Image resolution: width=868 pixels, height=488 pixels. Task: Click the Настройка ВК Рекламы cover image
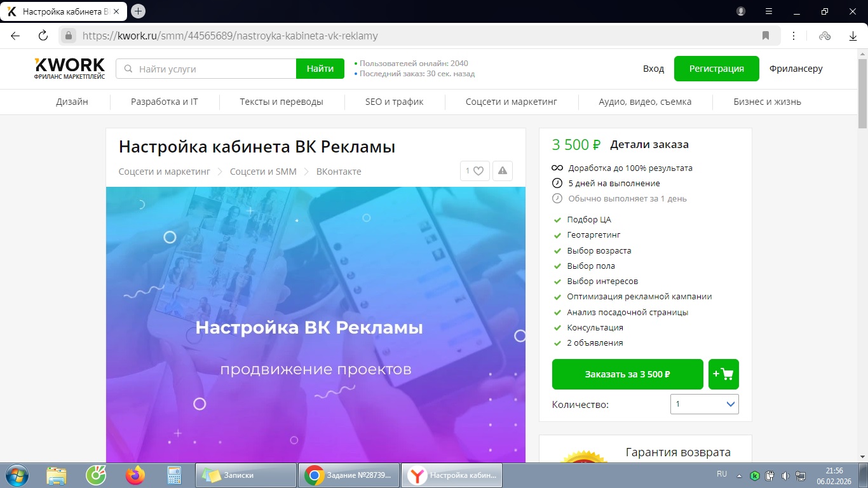click(x=316, y=325)
